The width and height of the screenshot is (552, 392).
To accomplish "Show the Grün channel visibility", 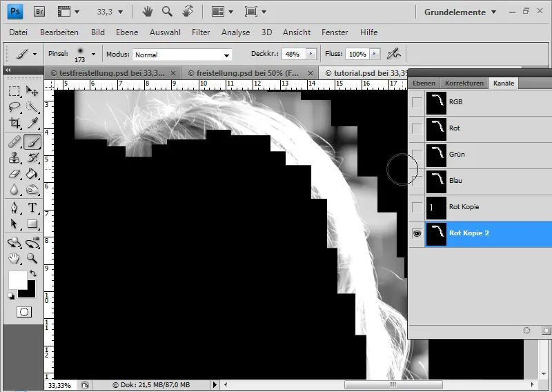I will click(417, 155).
